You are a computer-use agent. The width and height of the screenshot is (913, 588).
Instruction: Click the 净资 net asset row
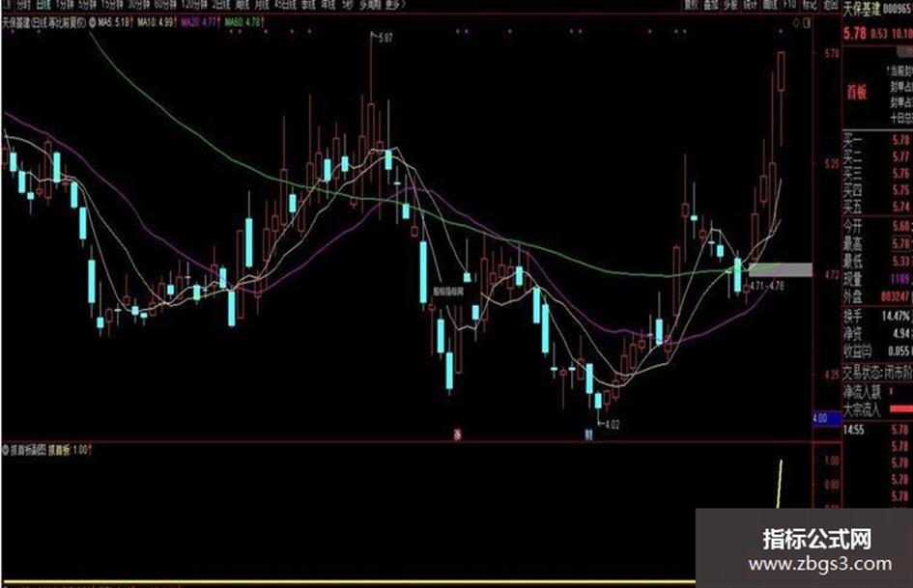877,334
